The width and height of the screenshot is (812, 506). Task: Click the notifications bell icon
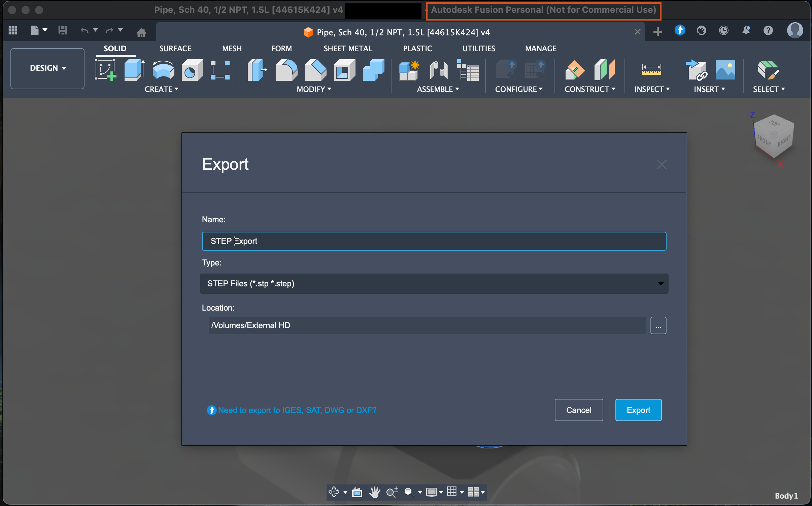746,31
